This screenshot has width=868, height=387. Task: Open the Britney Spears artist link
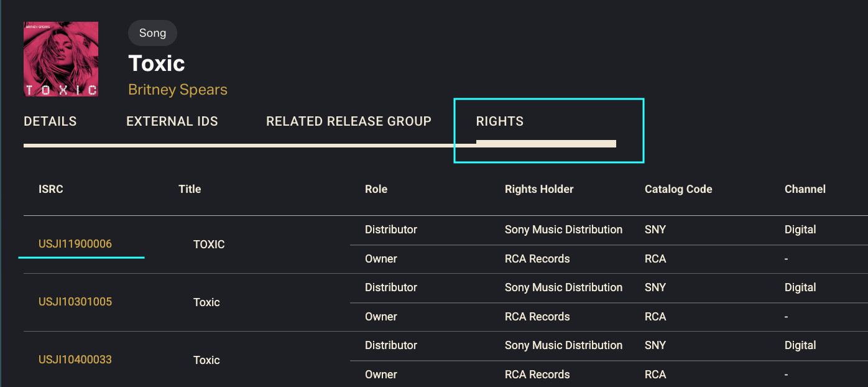coord(178,90)
